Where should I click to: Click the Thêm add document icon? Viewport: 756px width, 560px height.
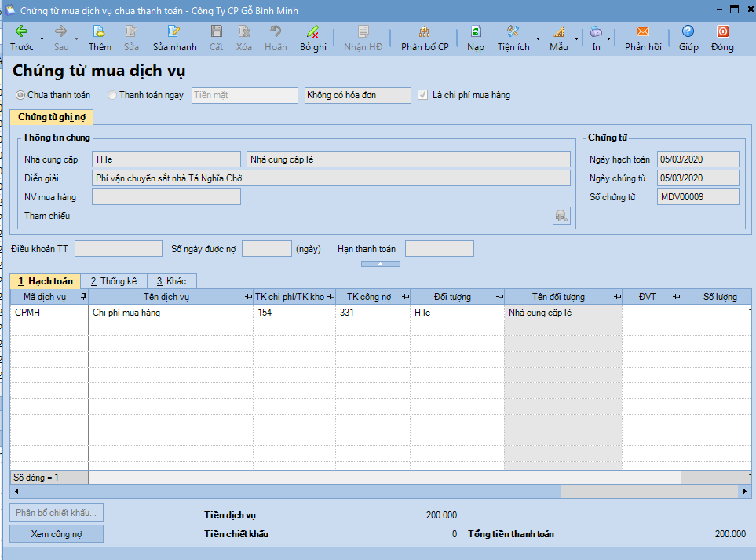(100, 32)
